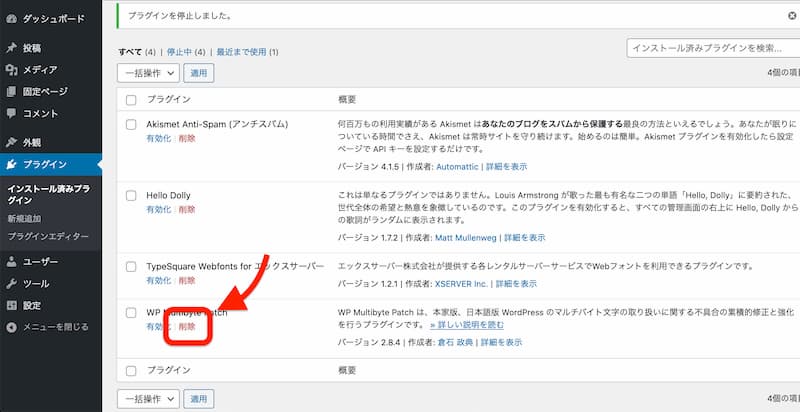Screen dimensions: 800x412
Task: Sort by the top プラグイン column header
Action: [168, 100]
